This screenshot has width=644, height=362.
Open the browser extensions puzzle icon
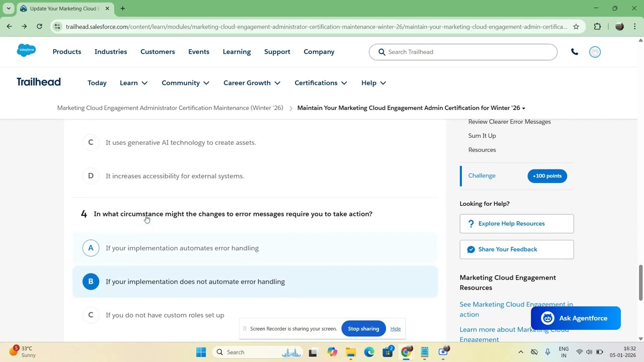coord(598,27)
